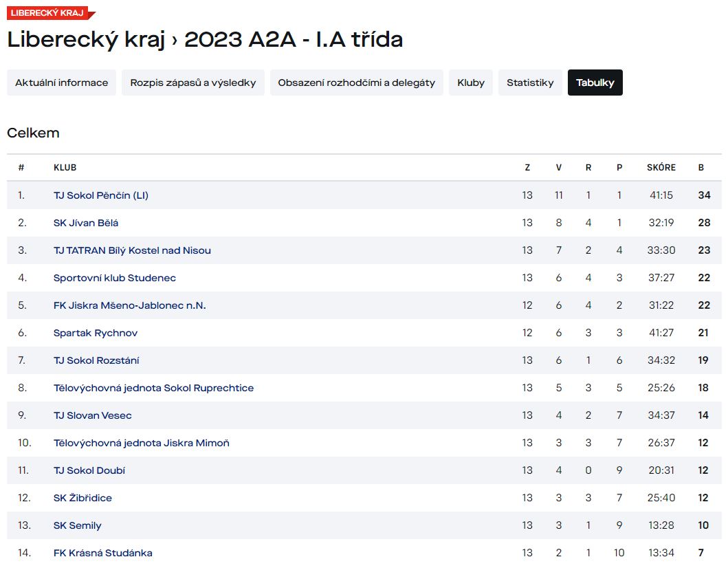Click TJ Slovan Vesec club link
The image size is (728, 579).
[93, 415]
